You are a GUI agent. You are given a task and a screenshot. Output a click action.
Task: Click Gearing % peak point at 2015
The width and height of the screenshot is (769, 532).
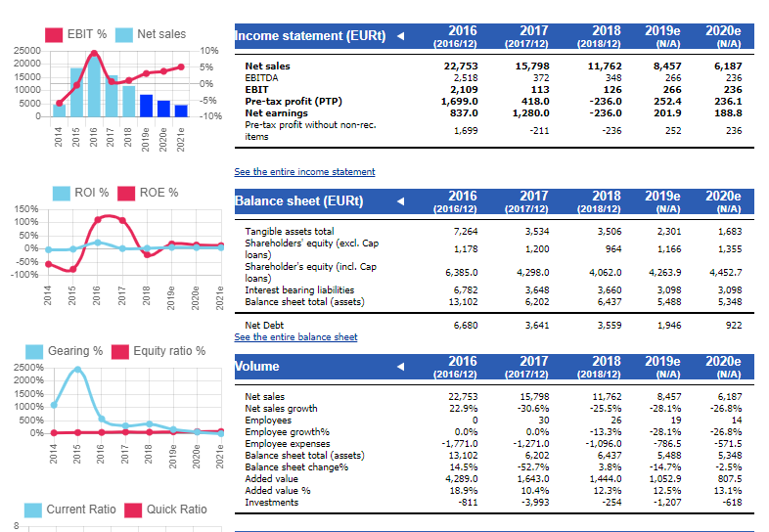point(77,370)
